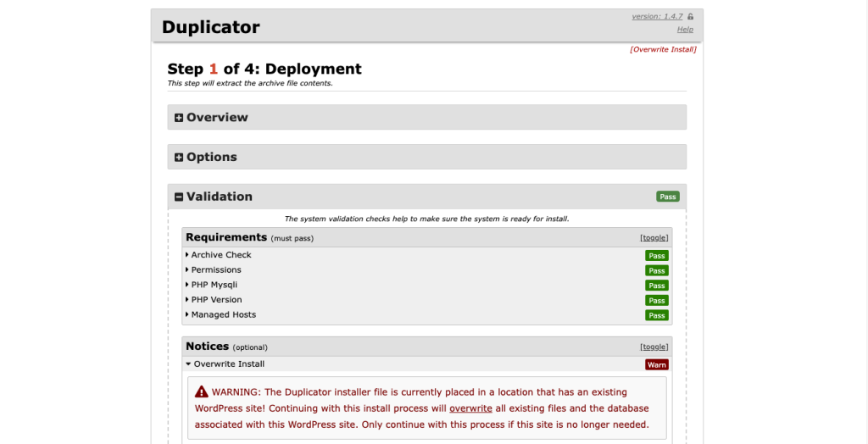Viewport: 868px width, 444px height.
Task: Click the Permissions label
Action: pyautogui.click(x=216, y=269)
